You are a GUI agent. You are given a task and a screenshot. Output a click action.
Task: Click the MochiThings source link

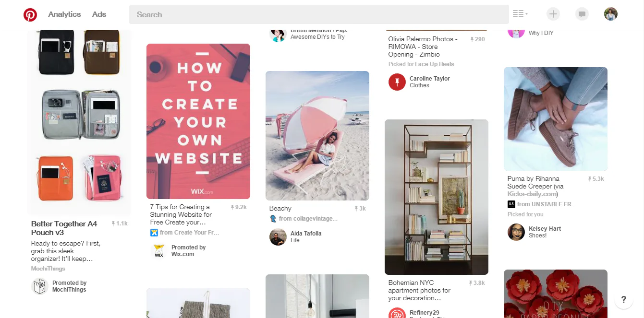tap(48, 269)
